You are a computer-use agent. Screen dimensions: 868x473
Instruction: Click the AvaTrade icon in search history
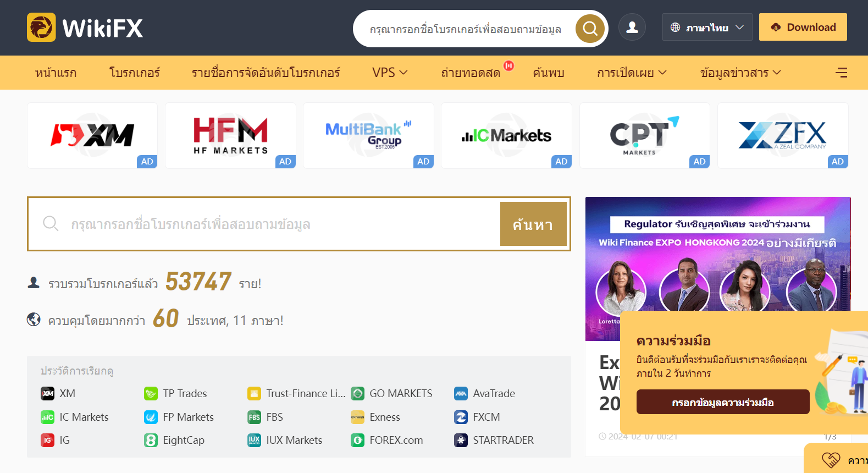(461, 393)
